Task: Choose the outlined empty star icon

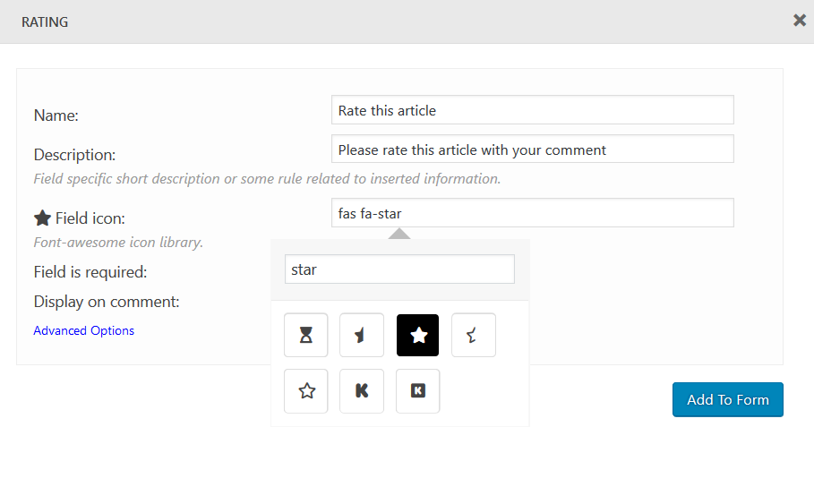Action: click(x=306, y=391)
